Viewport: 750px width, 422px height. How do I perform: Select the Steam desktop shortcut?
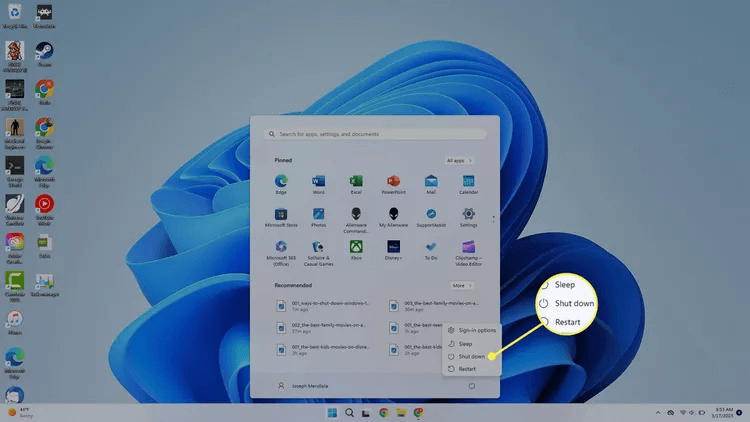pyautogui.click(x=44, y=54)
